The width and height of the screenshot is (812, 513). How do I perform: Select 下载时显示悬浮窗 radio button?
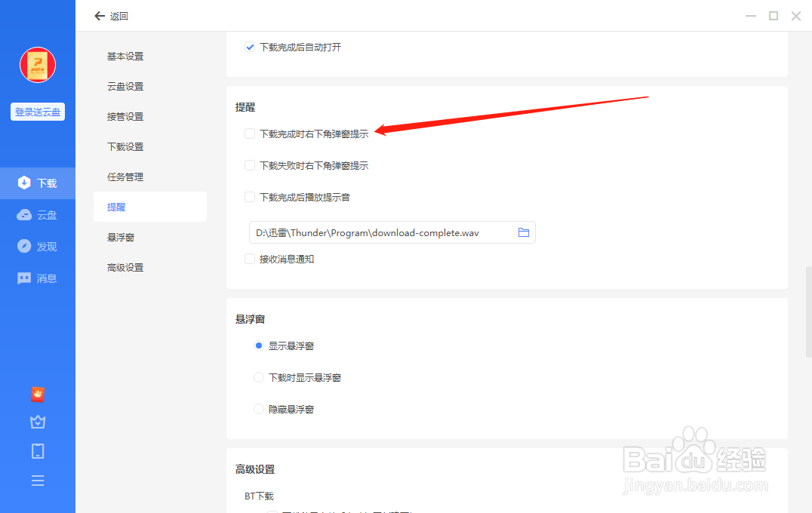point(259,377)
